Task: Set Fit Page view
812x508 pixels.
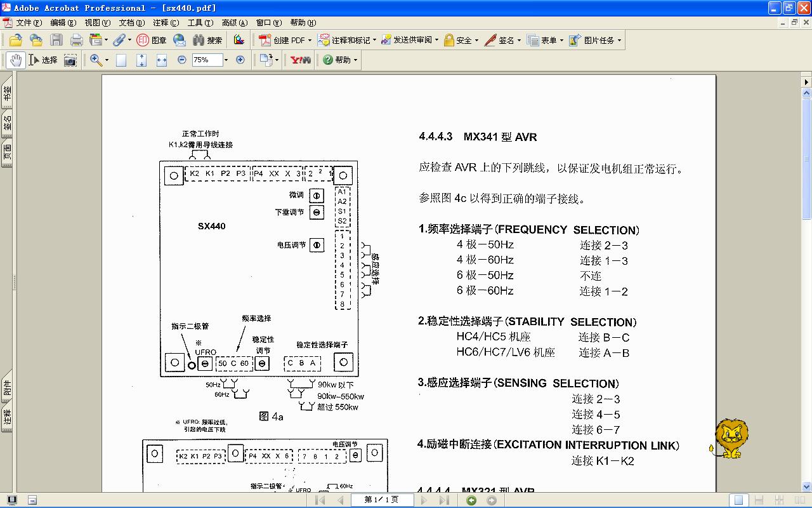Action: (x=141, y=60)
